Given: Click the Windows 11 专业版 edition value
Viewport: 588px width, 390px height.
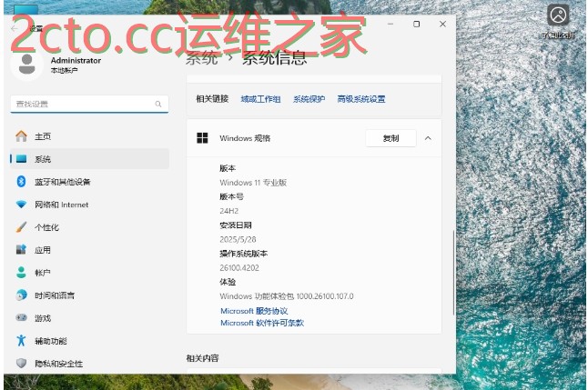Looking at the screenshot, I should pyautogui.click(x=253, y=183).
